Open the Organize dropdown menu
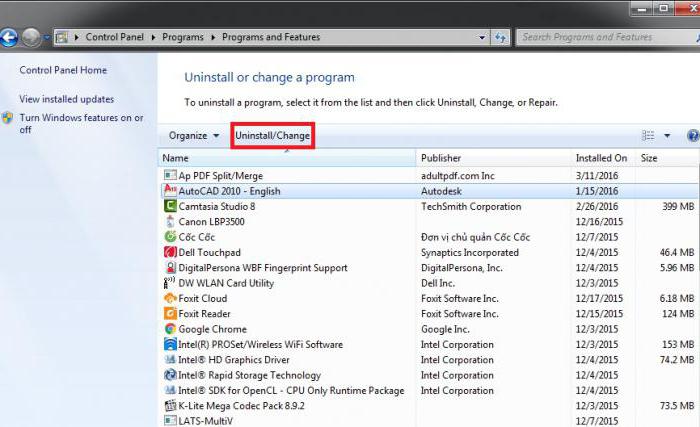 [x=193, y=136]
